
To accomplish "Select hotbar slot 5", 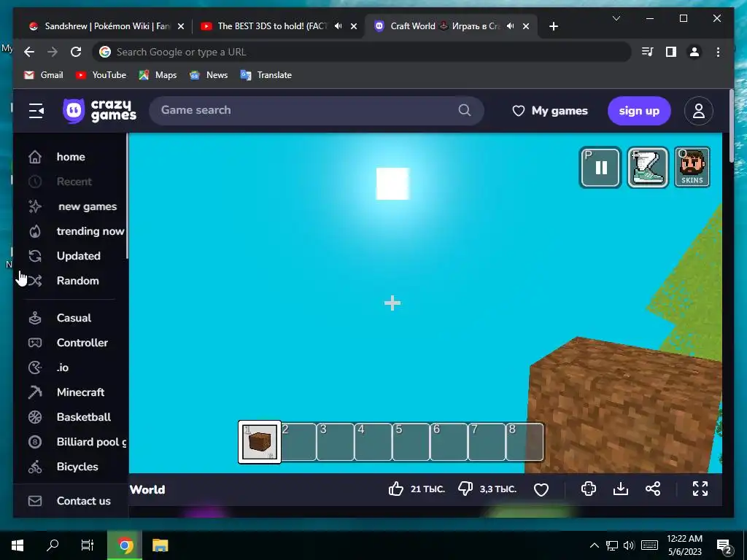I will (411, 442).
